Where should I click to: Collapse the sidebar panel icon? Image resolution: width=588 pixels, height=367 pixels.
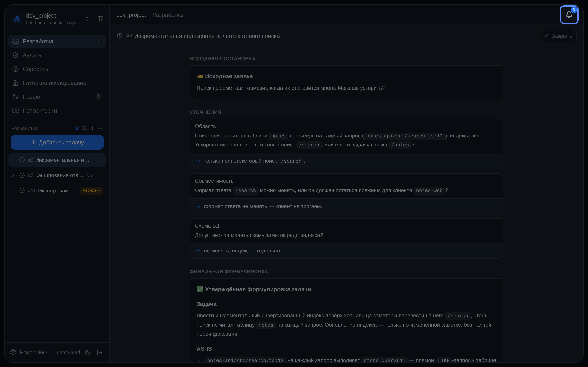pos(100,19)
